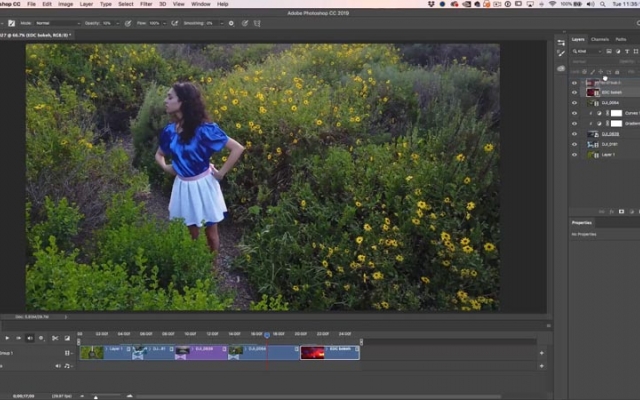Open timeline playback settings gear
Viewport: 640px width, 400px height.
[41, 338]
